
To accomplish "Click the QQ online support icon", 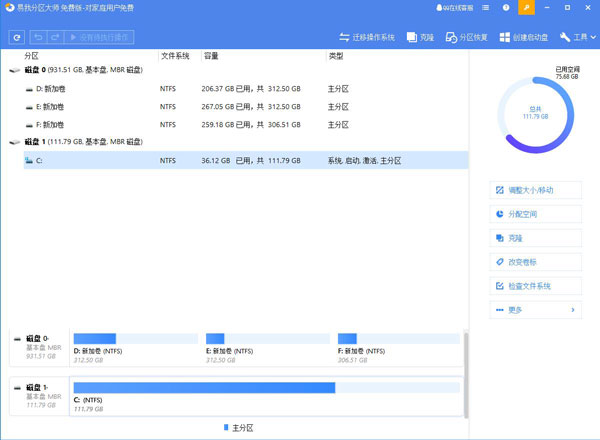I will [x=455, y=8].
